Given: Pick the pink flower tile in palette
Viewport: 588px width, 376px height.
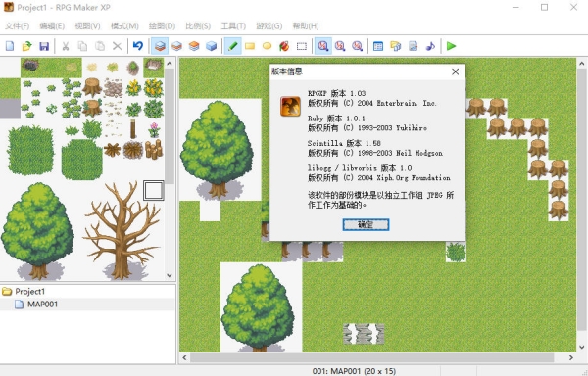Looking at the screenshot, I should (x=154, y=129).
